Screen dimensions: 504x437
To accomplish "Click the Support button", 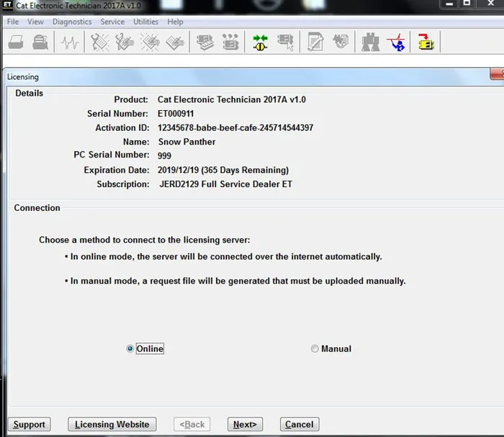I will coord(30,424).
